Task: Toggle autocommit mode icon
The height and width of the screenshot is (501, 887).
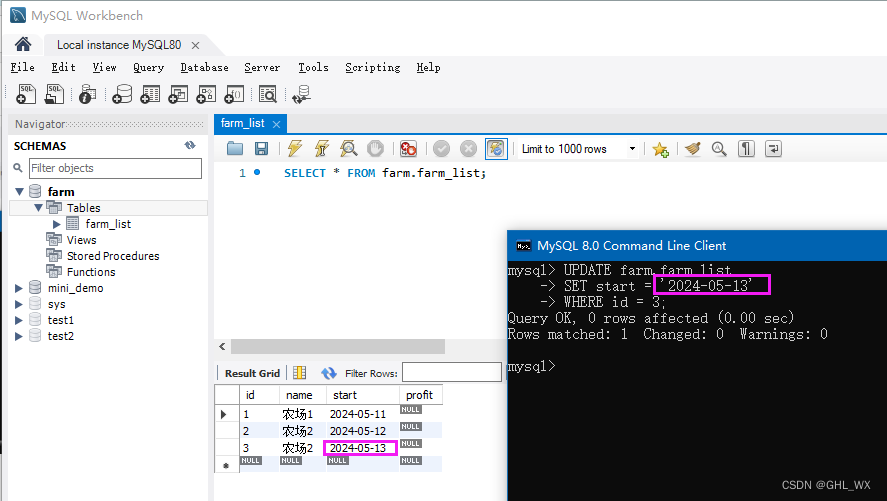Action: point(496,149)
